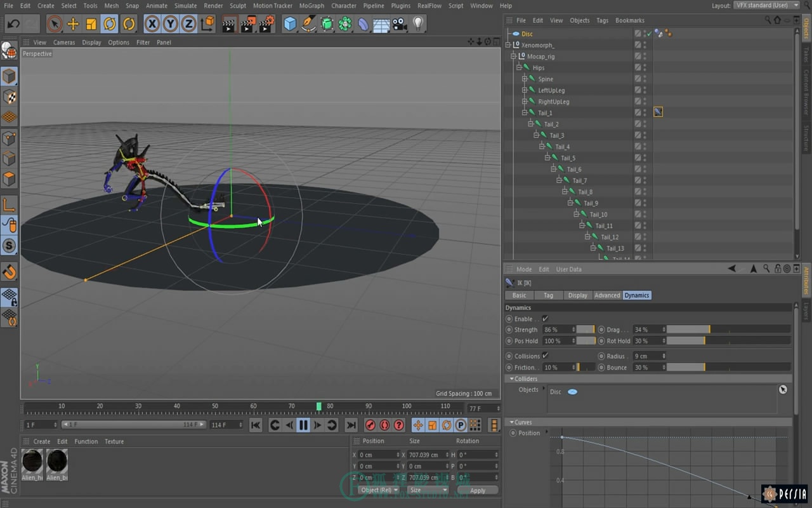812x508 pixels.
Task: Click the Record Active Objects button
Action: click(370, 425)
